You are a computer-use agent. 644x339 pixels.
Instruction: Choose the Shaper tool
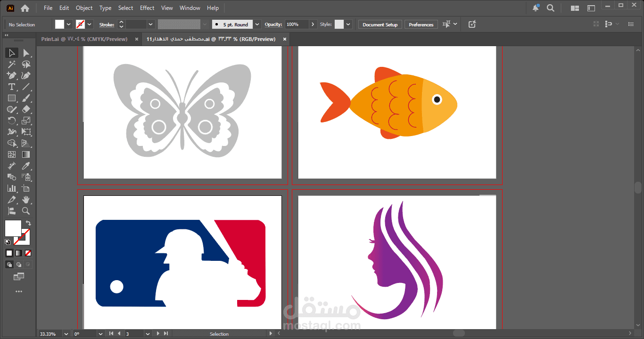click(12, 109)
